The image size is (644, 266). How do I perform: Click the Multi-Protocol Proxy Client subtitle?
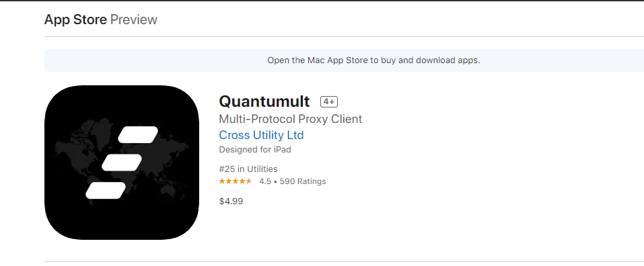[291, 119]
